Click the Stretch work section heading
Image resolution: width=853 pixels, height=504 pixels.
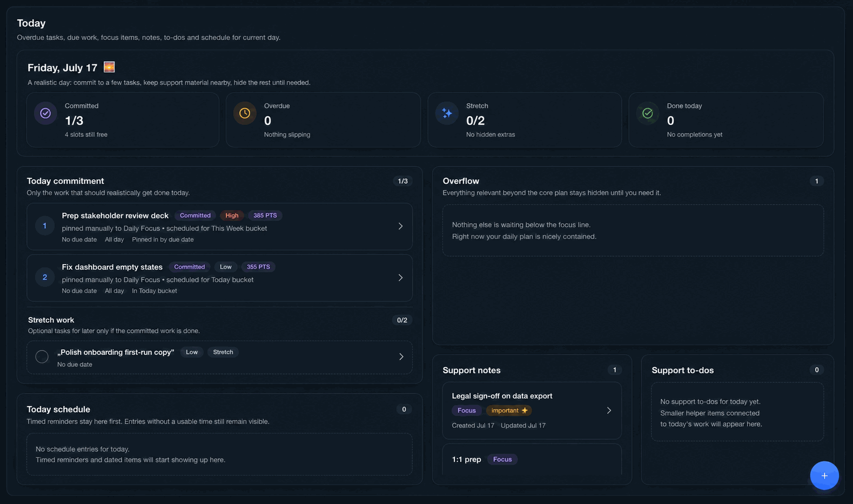[51, 320]
